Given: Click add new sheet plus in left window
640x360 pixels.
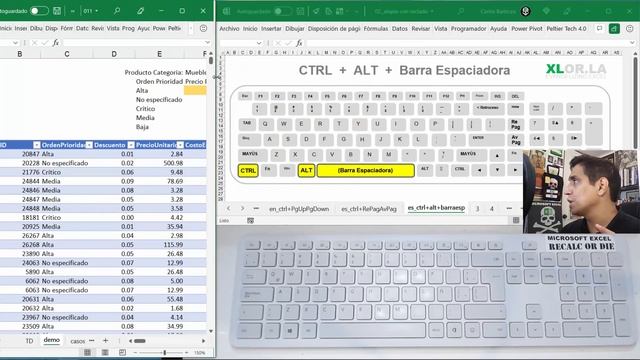Looking at the screenshot, I should click(105, 340).
